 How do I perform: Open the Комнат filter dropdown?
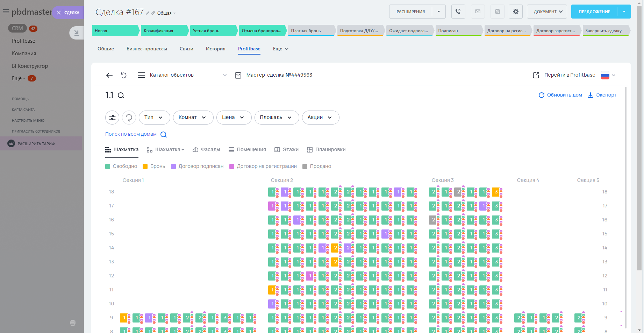point(193,118)
